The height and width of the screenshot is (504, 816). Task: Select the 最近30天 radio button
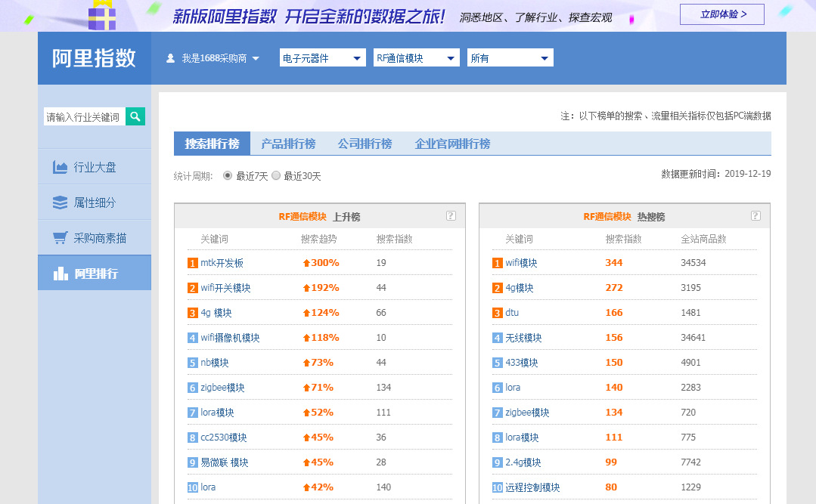[276, 176]
